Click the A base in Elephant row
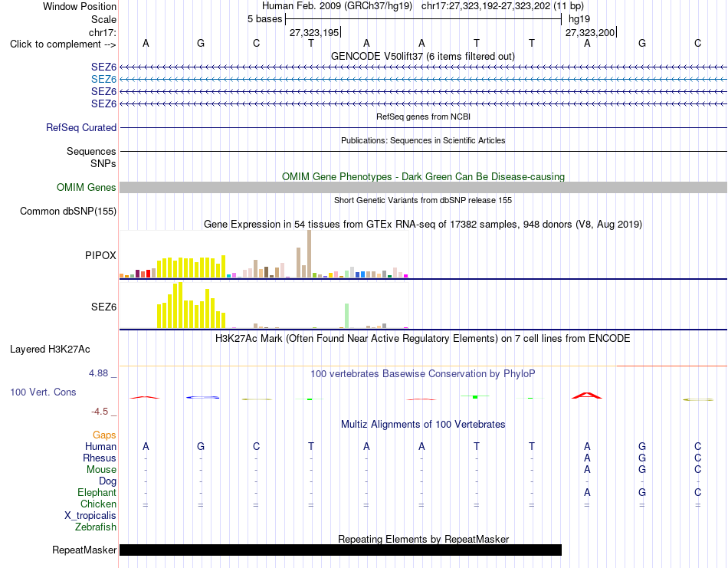The image size is (728, 568). (587, 492)
